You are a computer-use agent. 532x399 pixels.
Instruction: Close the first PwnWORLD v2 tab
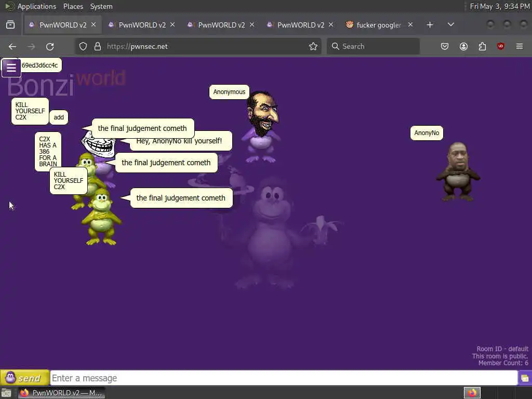tap(94, 25)
